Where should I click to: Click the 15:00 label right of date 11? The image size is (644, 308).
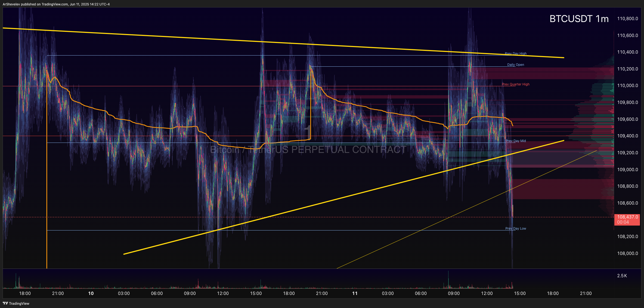[520, 293]
